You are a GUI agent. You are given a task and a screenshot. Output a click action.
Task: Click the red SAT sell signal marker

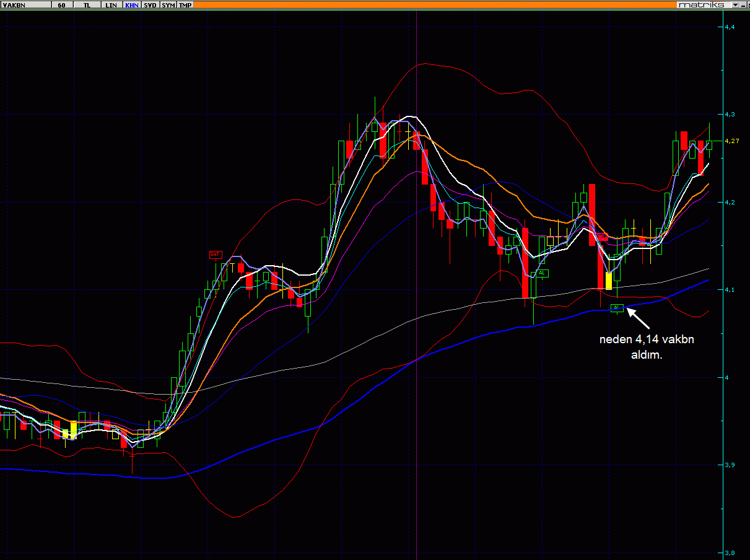click(215, 255)
